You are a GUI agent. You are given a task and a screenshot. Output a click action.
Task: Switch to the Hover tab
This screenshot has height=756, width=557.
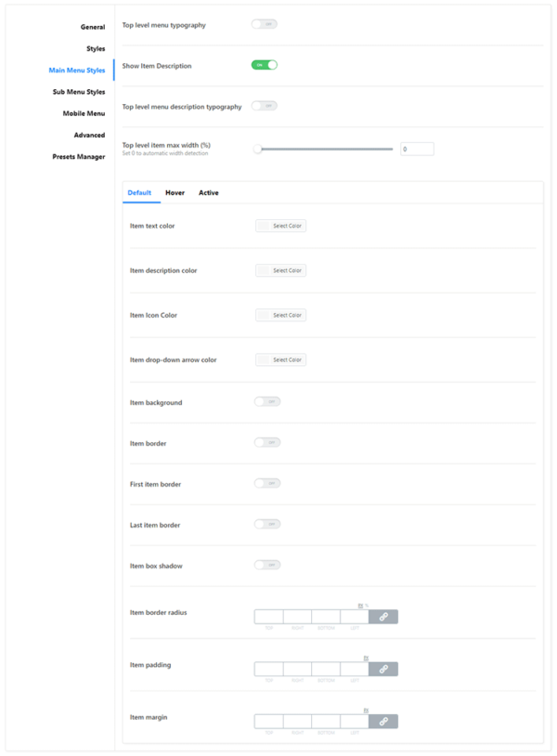click(175, 193)
